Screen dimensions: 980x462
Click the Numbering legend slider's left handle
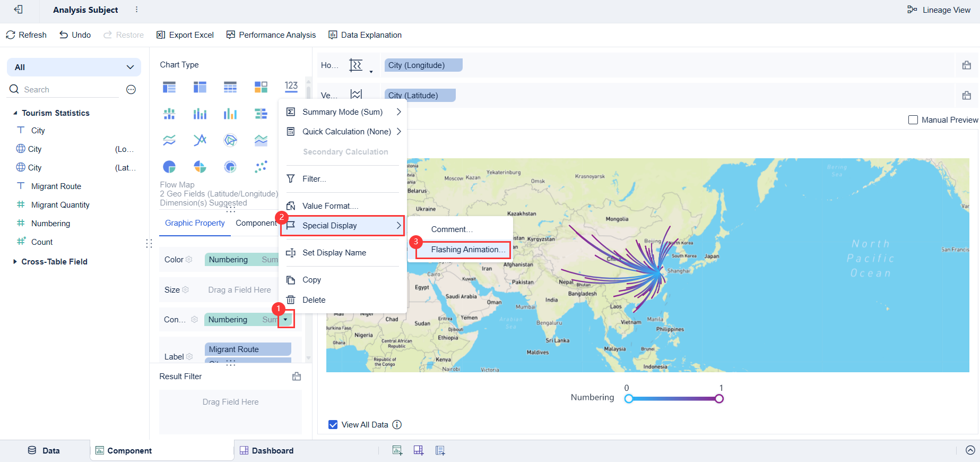(x=629, y=399)
